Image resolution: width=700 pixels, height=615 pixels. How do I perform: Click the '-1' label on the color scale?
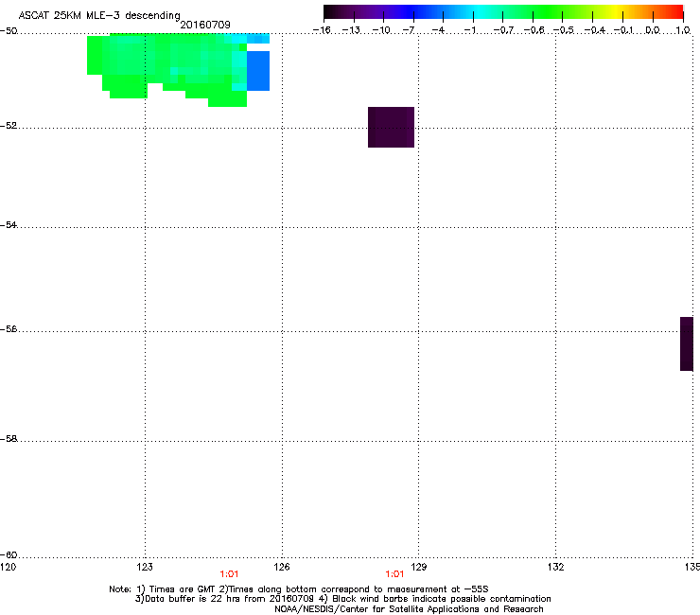(x=470, y=30)
